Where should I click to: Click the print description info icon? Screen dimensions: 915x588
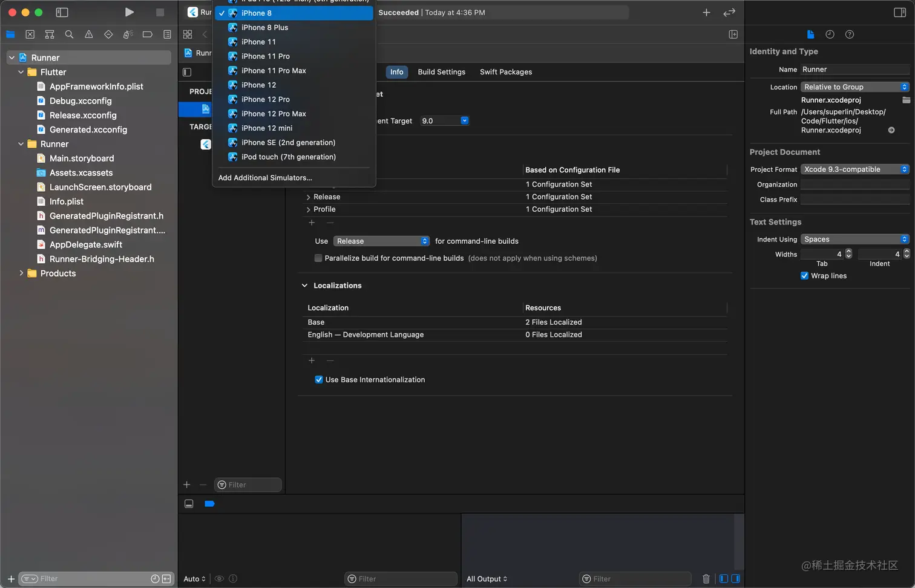coord(233,579)
